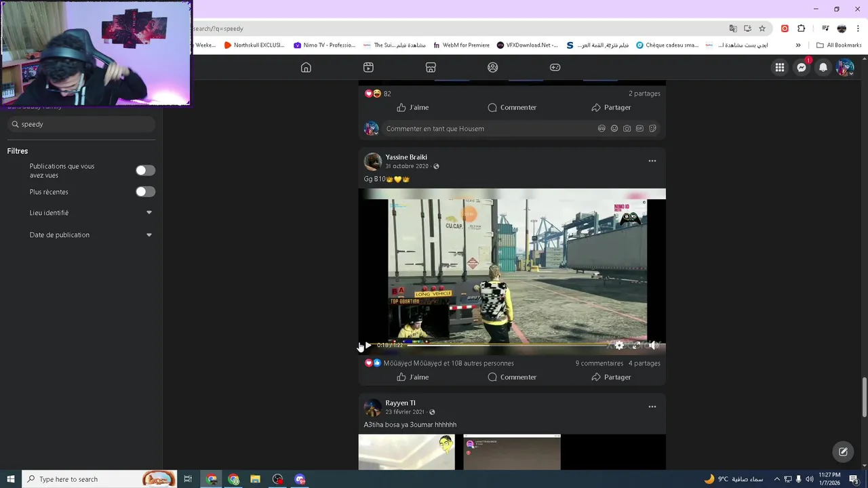Open 'VFXDownload.Net' bookmark
The width and height of the screenshot is (868, 488).
pos(527,45)
